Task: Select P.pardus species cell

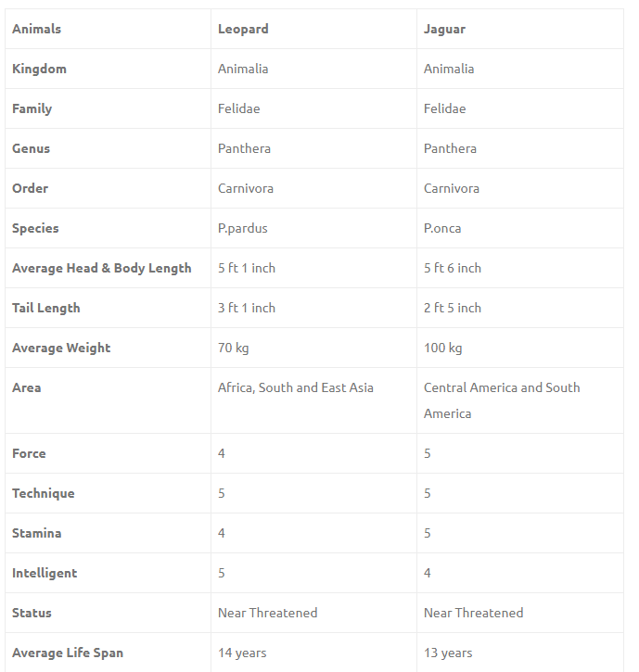Action: (x=242, y=228)
